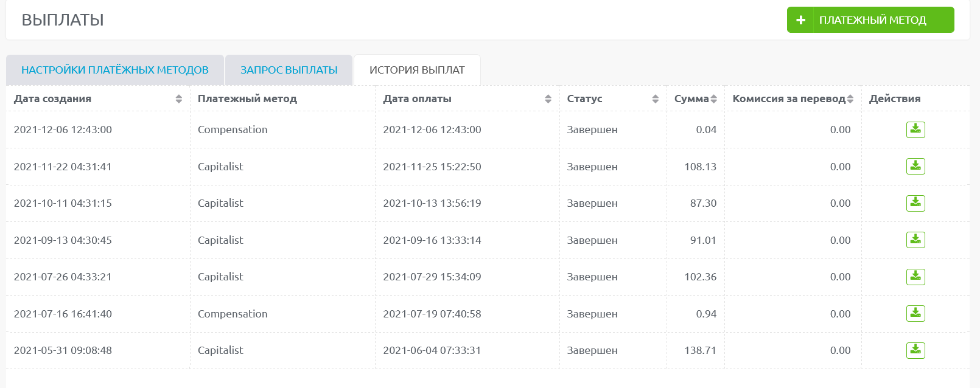Download receipt for the 91.01 payout
Viewport: 980px width, 388px height.
(915, 240)
